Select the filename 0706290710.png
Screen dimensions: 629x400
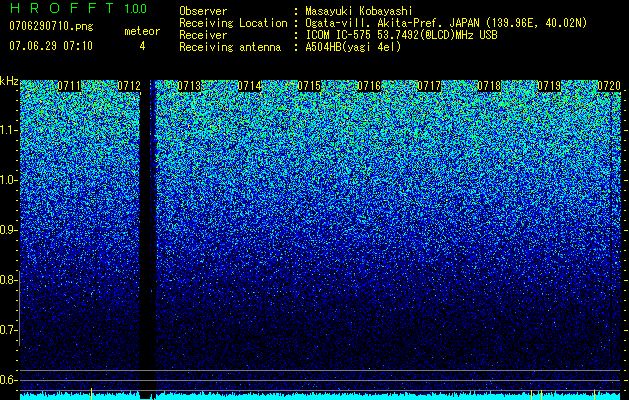pos(51,26)
